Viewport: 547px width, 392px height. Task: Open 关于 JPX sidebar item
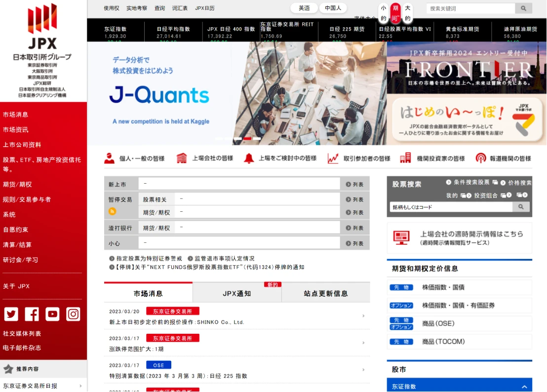point(16,286)
